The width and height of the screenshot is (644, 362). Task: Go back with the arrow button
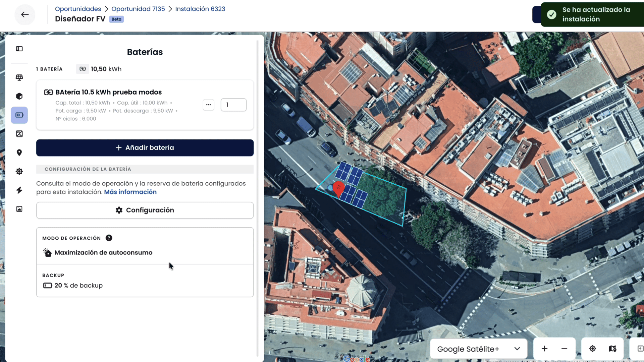click(x=25, y=14)
